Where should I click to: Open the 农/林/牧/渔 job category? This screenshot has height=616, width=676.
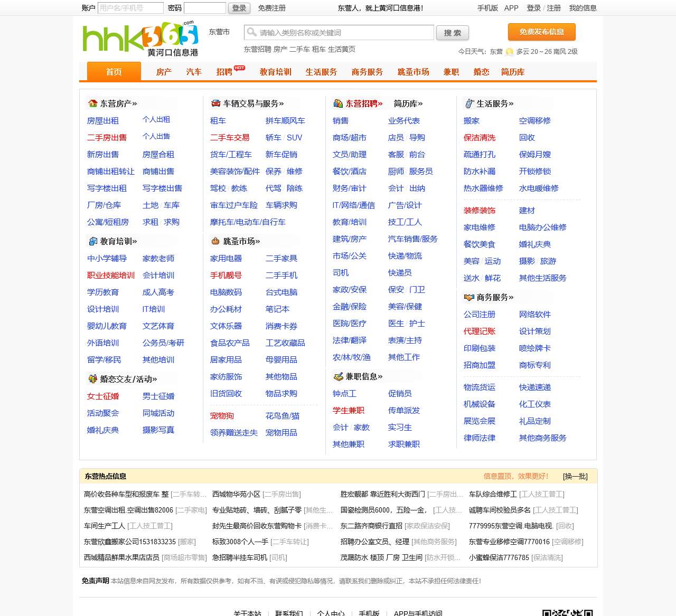click(x=352, y=357)
